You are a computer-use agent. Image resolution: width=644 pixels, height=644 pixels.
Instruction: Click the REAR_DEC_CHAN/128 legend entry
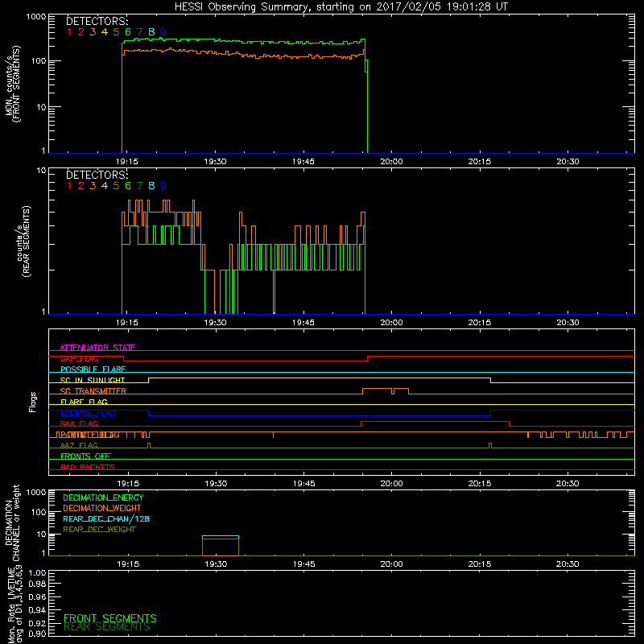coord(106,519)
